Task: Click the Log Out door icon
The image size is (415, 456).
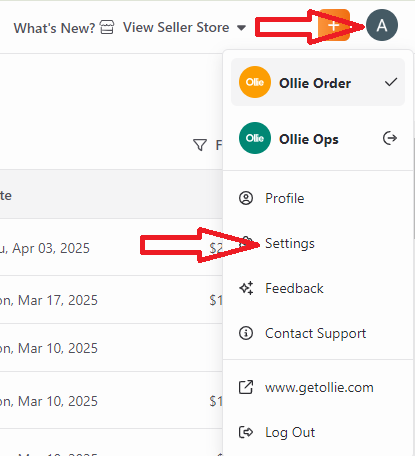Action: [x=246, y=432]
